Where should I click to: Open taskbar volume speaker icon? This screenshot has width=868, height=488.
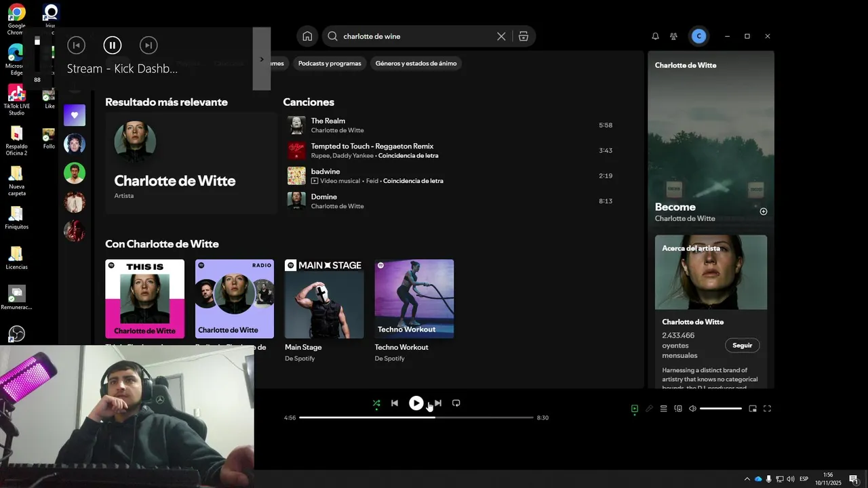[x=791, y=479]
